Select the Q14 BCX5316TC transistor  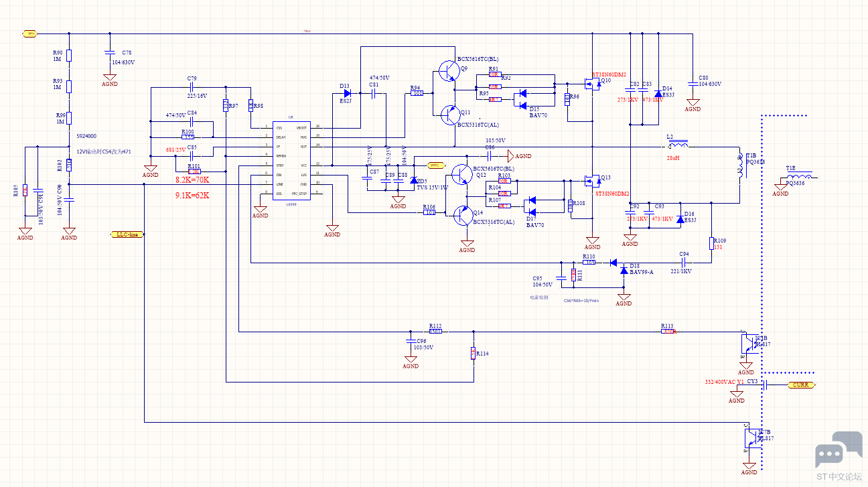(463, 215)
